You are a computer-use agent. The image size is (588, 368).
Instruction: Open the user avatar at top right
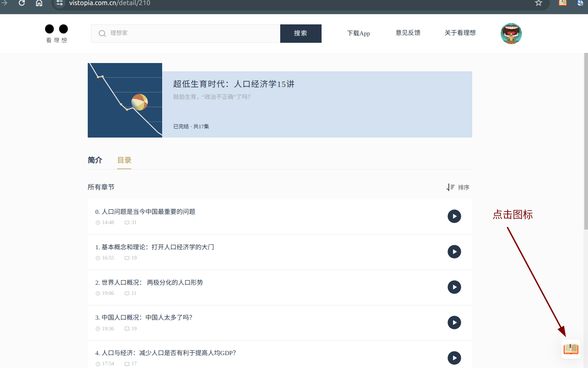click(511, 33)
